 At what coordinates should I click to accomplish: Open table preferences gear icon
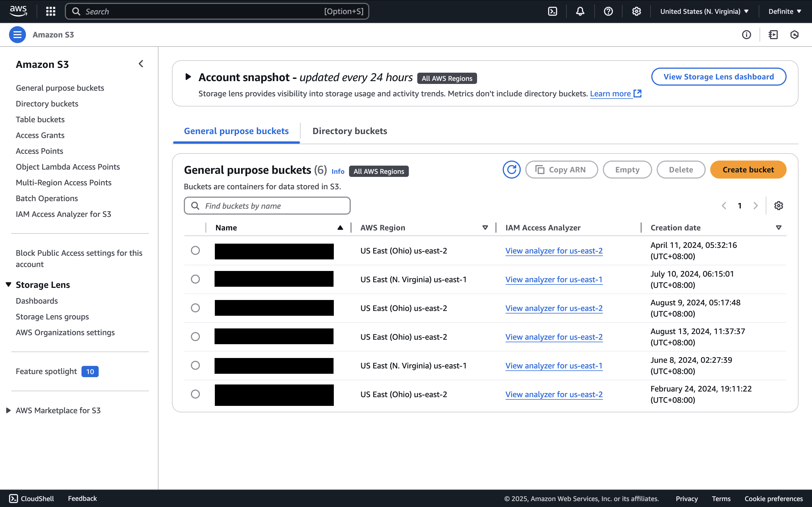pyautogui.click(x=778, y=206)
